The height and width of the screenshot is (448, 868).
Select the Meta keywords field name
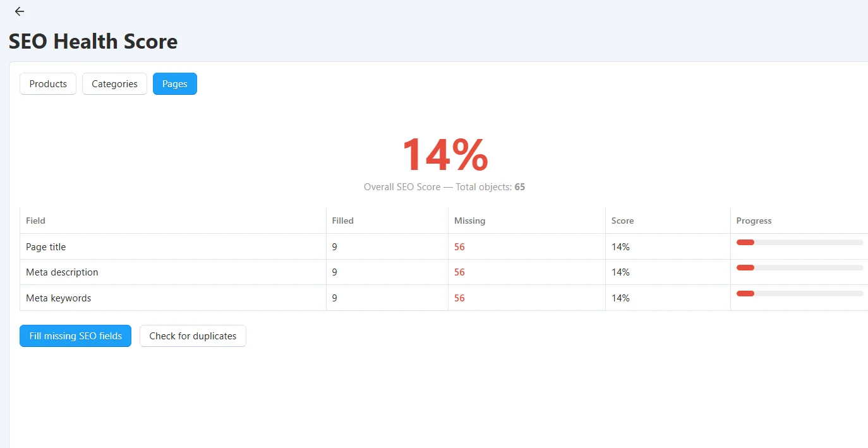58,298
